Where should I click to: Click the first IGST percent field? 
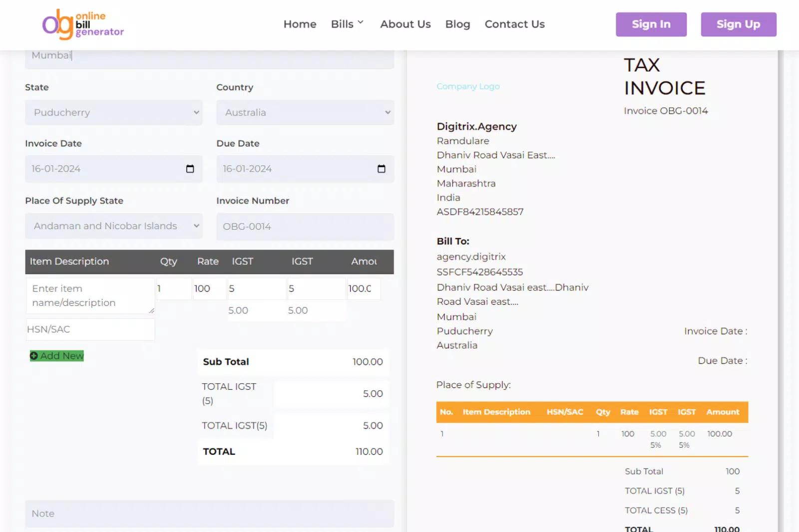pyautogui.click(x=256, y=288)
